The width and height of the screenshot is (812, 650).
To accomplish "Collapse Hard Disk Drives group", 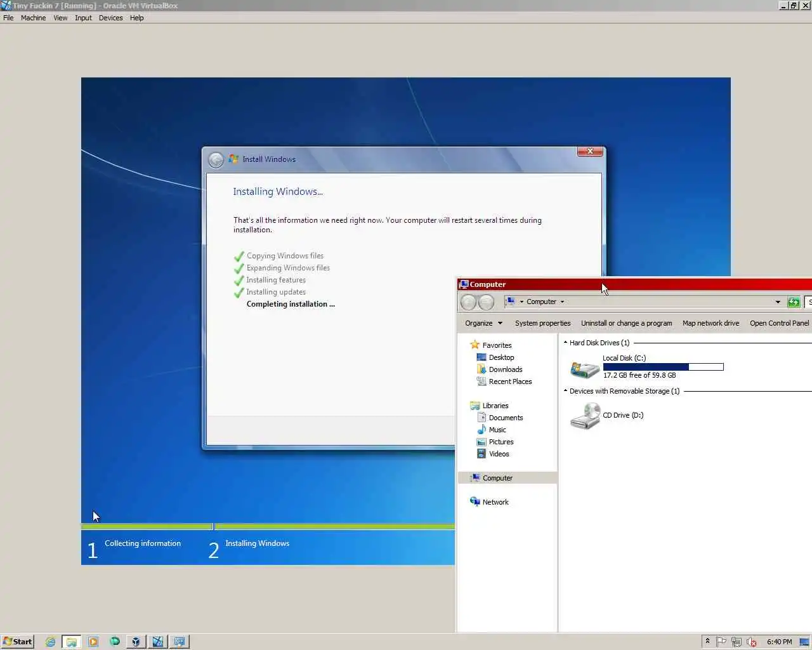I will (565, 343).
